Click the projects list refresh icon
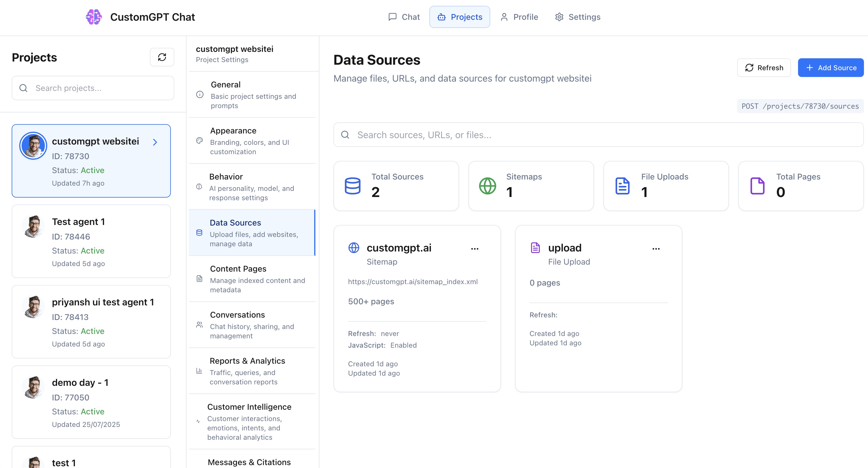Viewport: 868px width, 468px height. point(162,57)
